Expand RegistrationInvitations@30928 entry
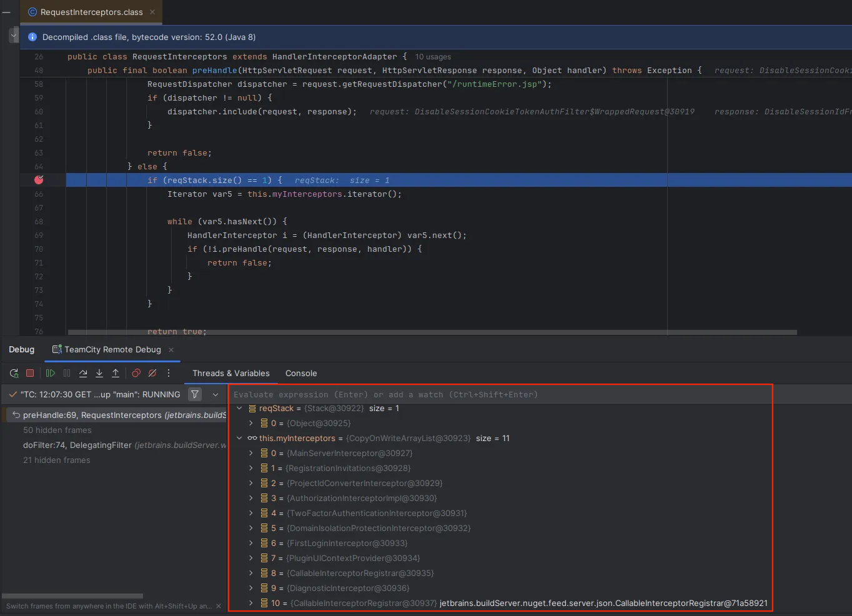The image size is (852, 616). tap(251, 468)
